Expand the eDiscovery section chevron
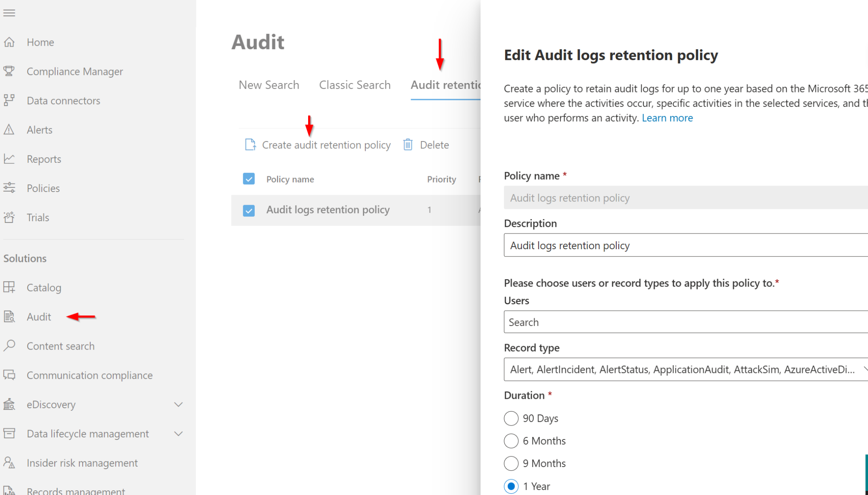The height and width of the screenshot is (495, 868). (178, 404)
